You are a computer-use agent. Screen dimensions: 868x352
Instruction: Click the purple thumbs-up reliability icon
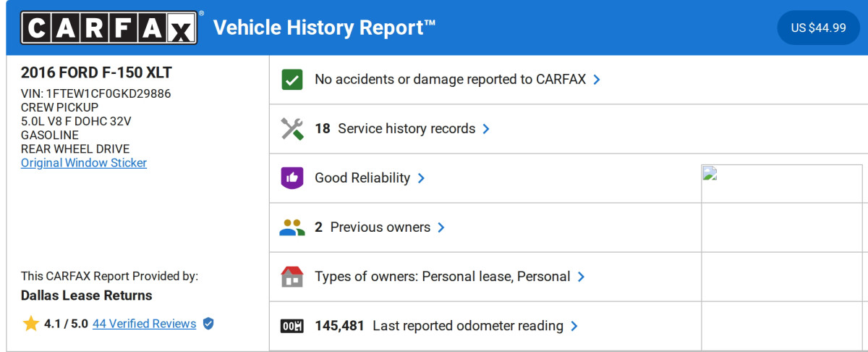[x=292, y=178]
